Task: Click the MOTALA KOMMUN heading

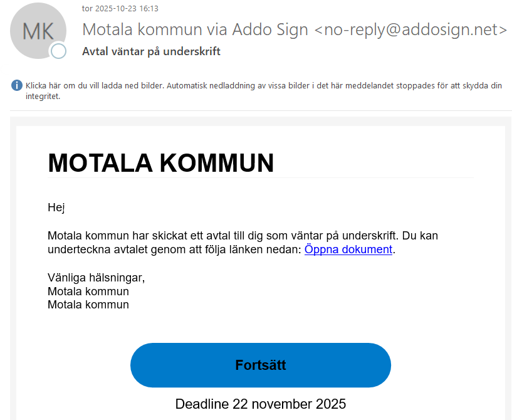Action: point(161,163)
